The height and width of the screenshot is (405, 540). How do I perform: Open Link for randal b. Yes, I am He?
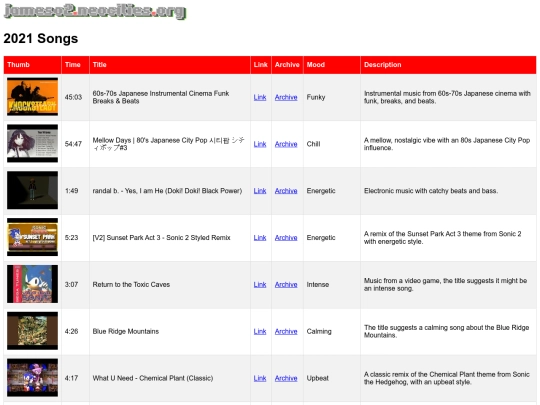(x=260, y=191)
